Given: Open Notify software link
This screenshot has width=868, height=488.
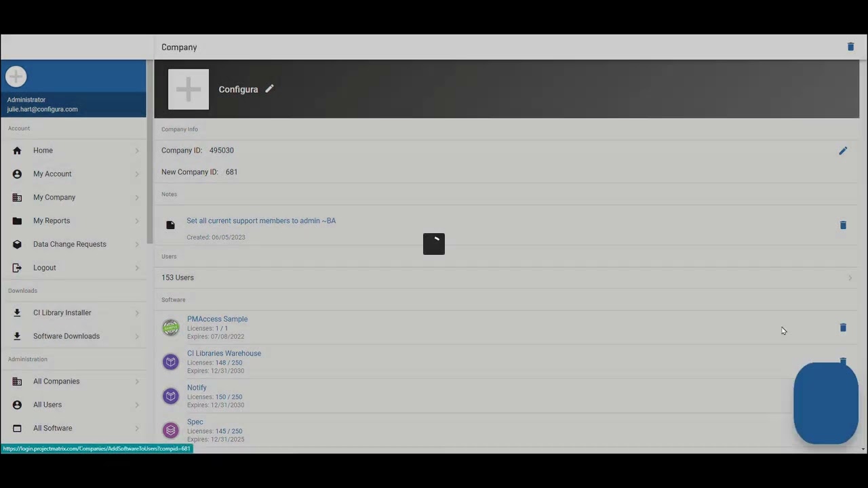Looking at the screenshot, I should point(197,388).
